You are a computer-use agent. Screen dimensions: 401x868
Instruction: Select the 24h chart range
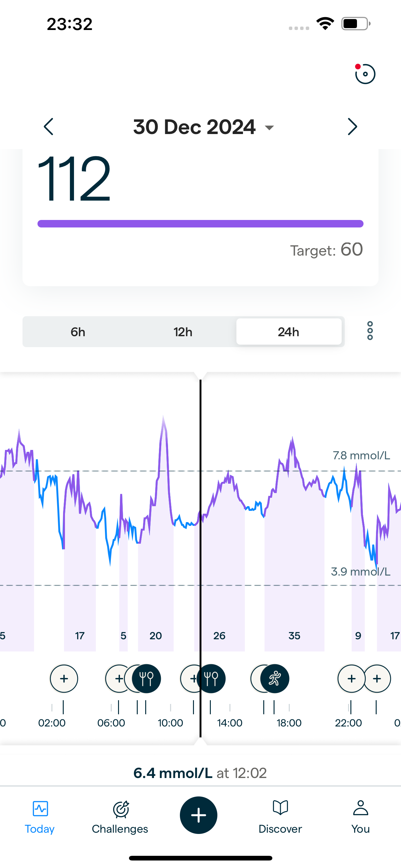pyautogui.click(x=289, y=332)
